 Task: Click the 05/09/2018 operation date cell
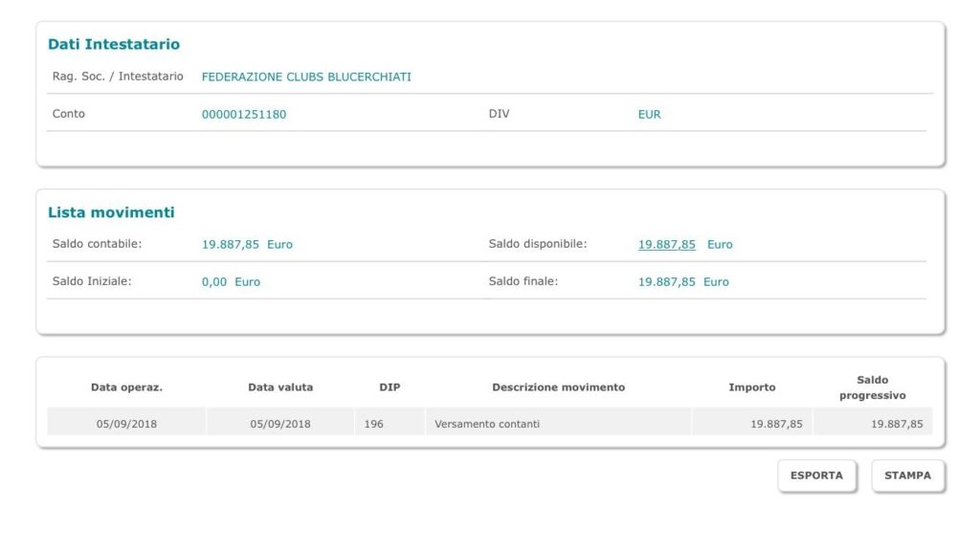[x=126, y=422]
